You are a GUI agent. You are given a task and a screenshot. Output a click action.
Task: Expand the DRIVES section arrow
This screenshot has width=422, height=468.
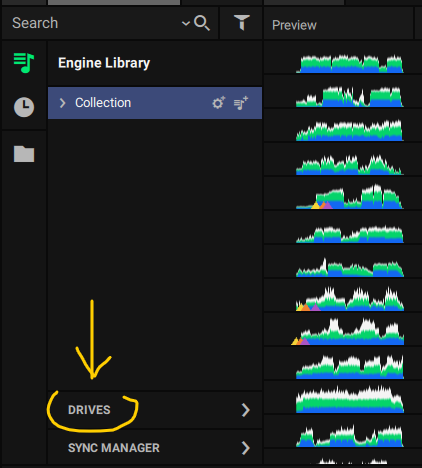(246, 410)
